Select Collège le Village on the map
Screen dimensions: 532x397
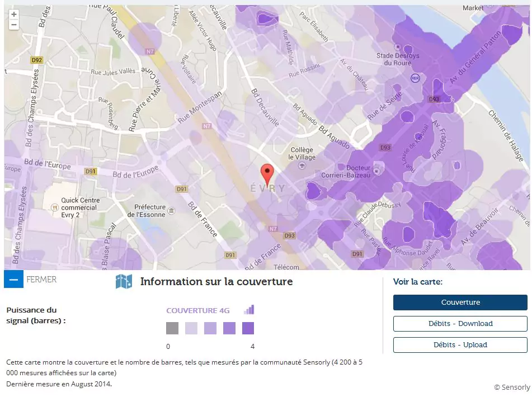click(302, 154)
